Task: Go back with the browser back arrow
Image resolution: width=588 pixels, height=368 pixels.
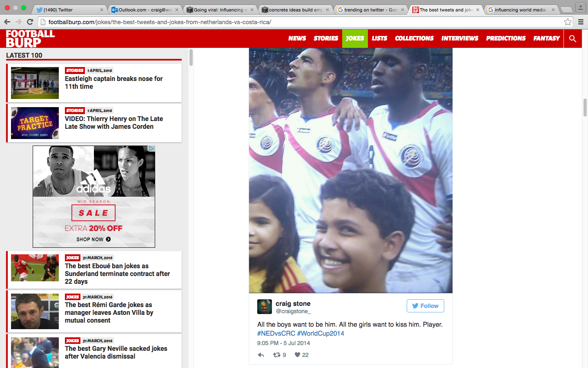Action: point(7,22)
